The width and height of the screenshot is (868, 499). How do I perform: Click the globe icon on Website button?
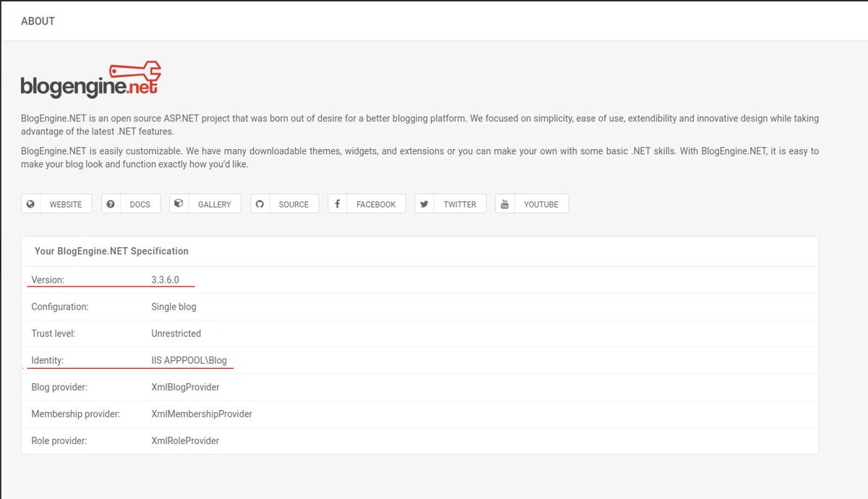pyautogui.click(x=30, y=204)
